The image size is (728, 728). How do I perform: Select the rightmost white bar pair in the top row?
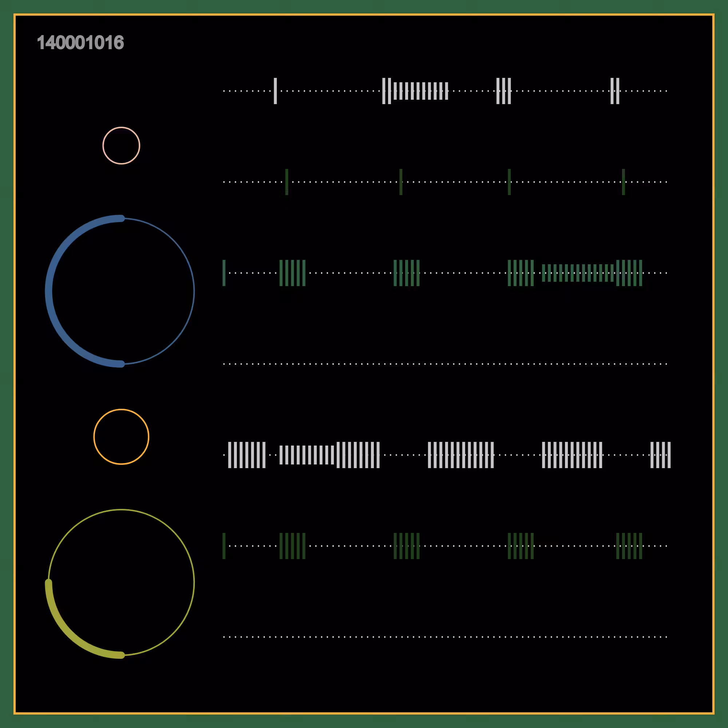coord(615,91)
